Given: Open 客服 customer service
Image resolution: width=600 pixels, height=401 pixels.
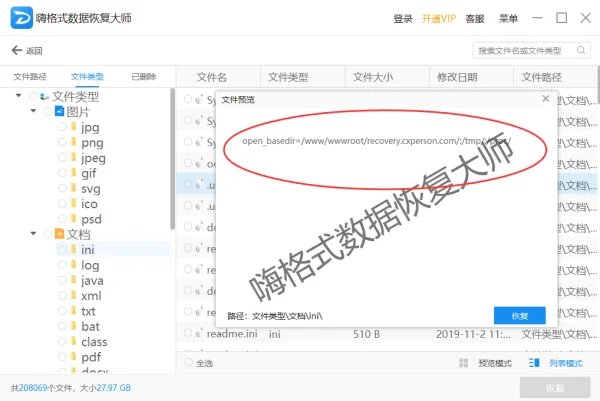Looking at the screenshot, I should click(x=475, y=18).
